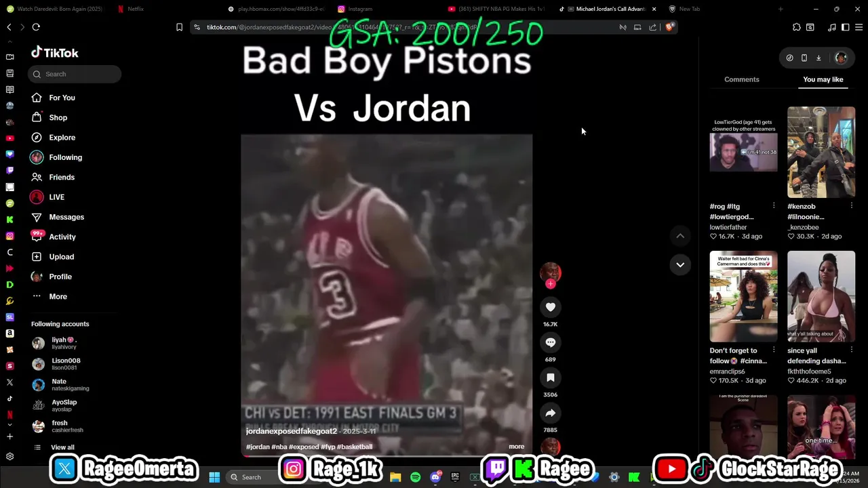Open options menu for lowtierfather video
The width and height of the screenshot is (868, 488).
(774, 206)
